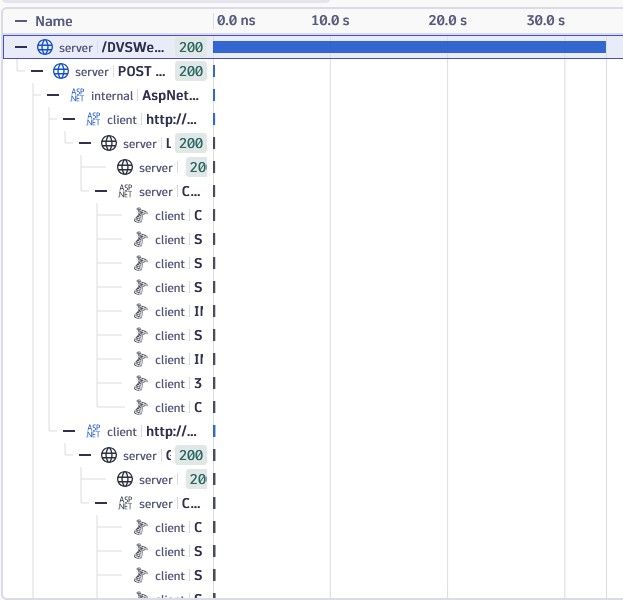Select the AspNet... internal span name
Image resolution: width=623 pixels, height=600 pixels.
point(170,95)
